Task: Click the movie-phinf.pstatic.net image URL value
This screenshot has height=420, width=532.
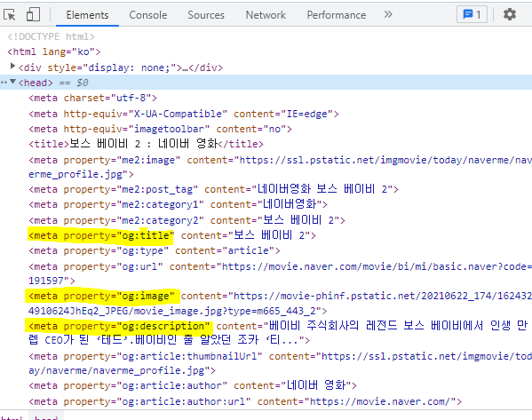Action: pos(280,304)
